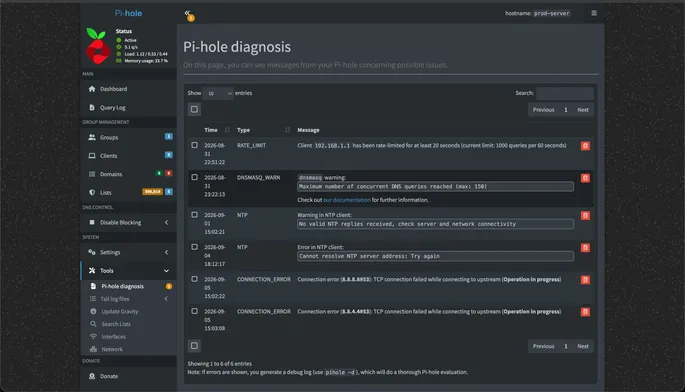Click the Pi-hole title text in header
This screenshot has height=392, width=685.
coord(128,13)
